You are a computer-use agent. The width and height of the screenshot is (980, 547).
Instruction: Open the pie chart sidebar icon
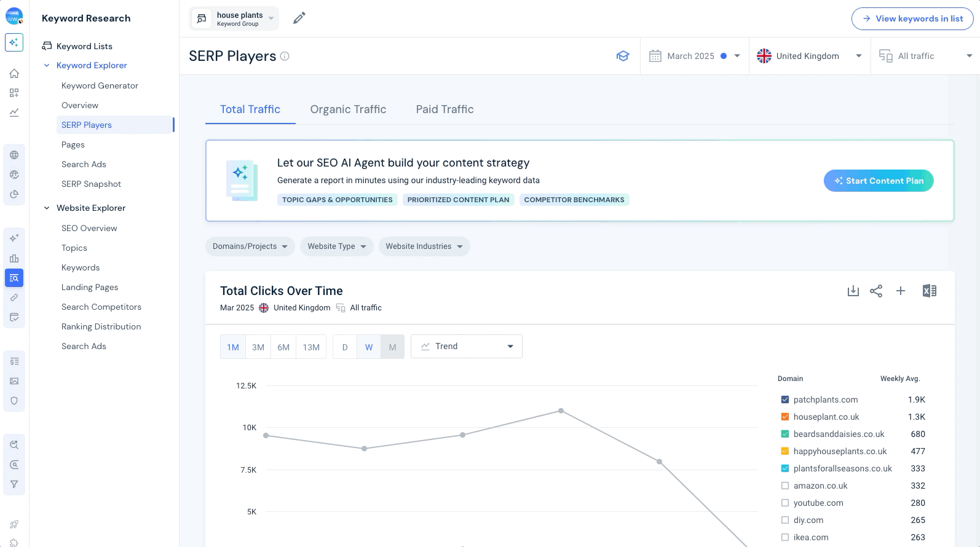[14, 194]
